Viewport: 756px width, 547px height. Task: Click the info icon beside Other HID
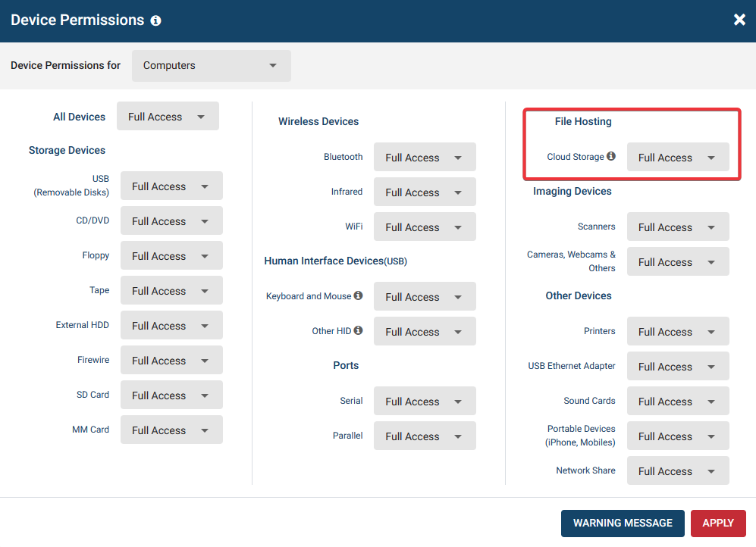click(358, 330)
